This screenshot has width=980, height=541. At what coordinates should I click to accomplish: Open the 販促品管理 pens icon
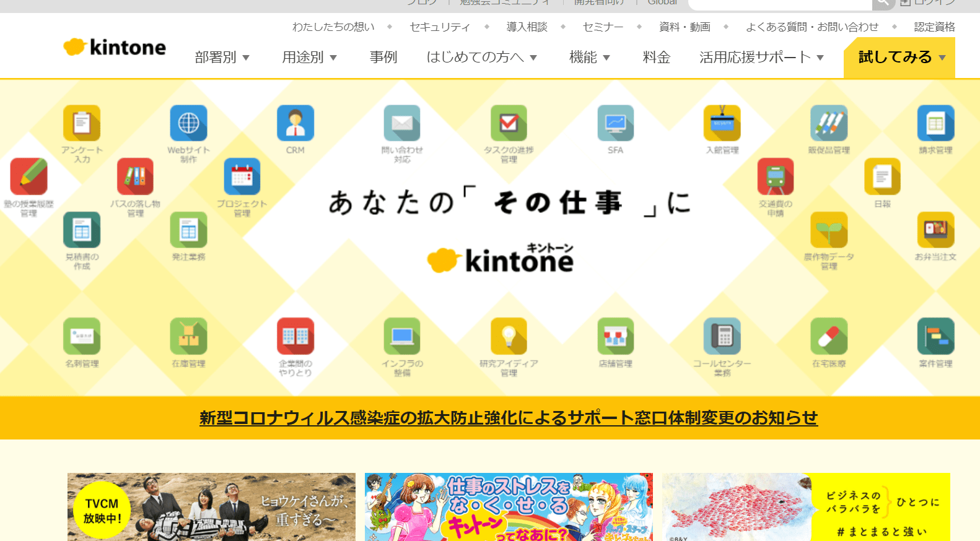point(829,123)
